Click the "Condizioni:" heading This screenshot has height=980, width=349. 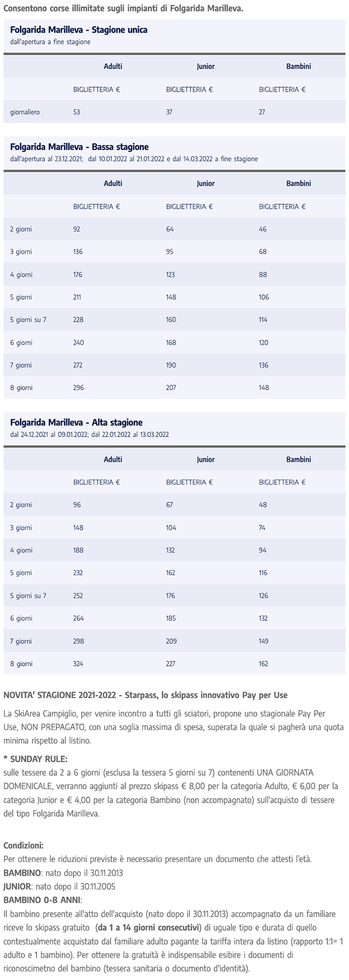point(23,846)
